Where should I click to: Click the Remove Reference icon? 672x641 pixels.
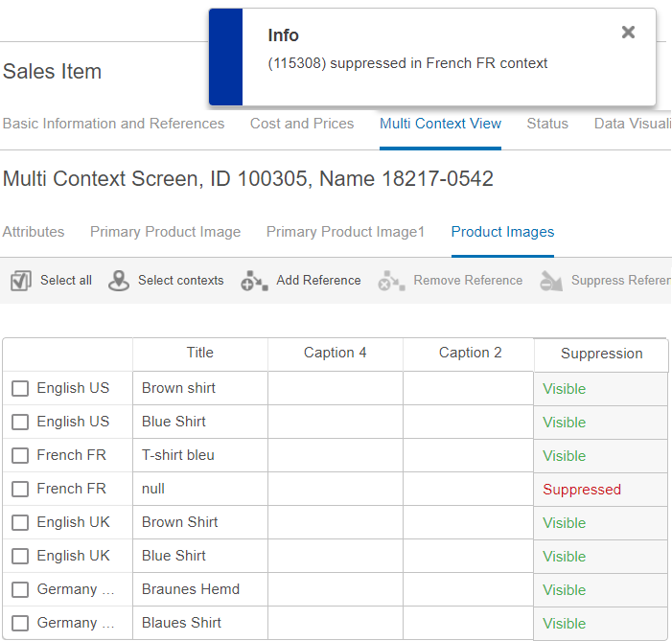click(391, 281)
